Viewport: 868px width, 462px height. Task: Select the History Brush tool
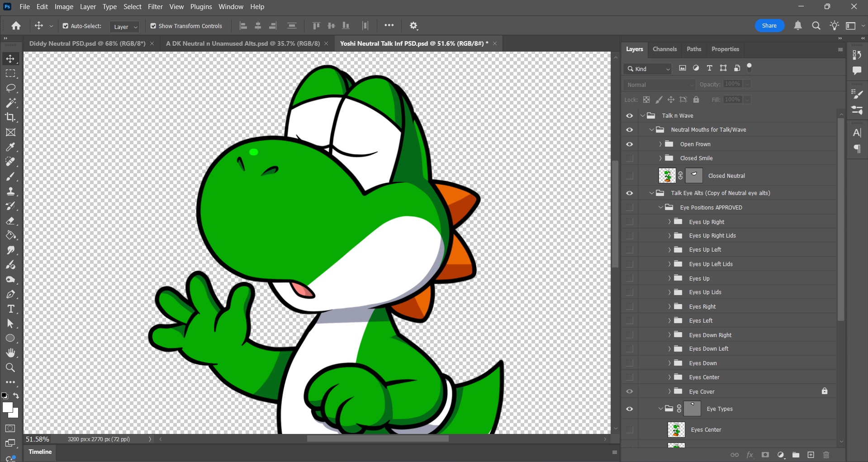coord(10,206)
